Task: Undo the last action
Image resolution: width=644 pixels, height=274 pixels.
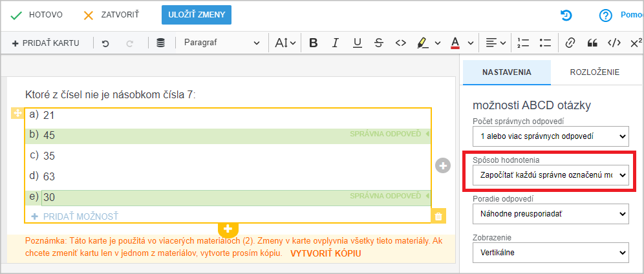Action: tap(105, 43)
